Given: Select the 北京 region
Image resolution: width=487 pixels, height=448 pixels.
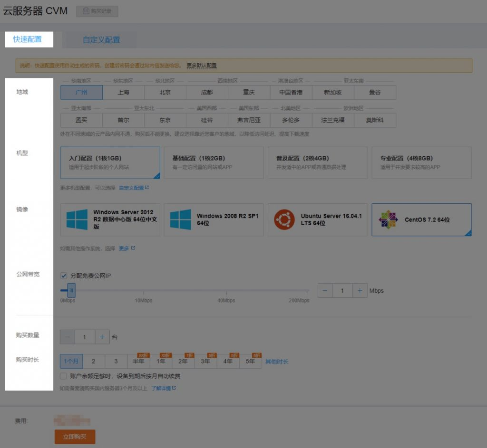Looking at the screenshot, I should 165,93.
